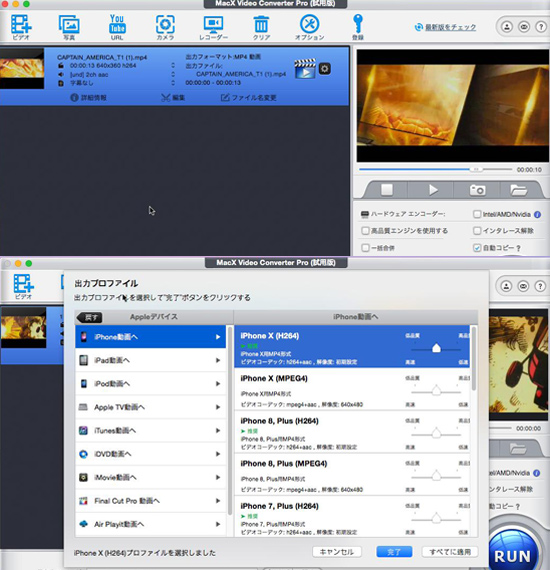Click the Add Video icon in bottom window
The height and width of the screenshot is (570, 550).
click(24, 286)
